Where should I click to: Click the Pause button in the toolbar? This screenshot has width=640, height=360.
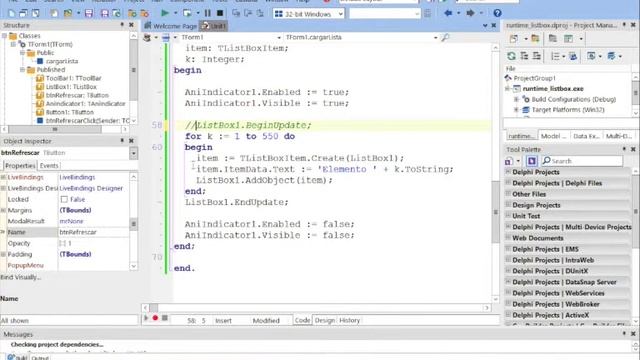tap(208, 13)
